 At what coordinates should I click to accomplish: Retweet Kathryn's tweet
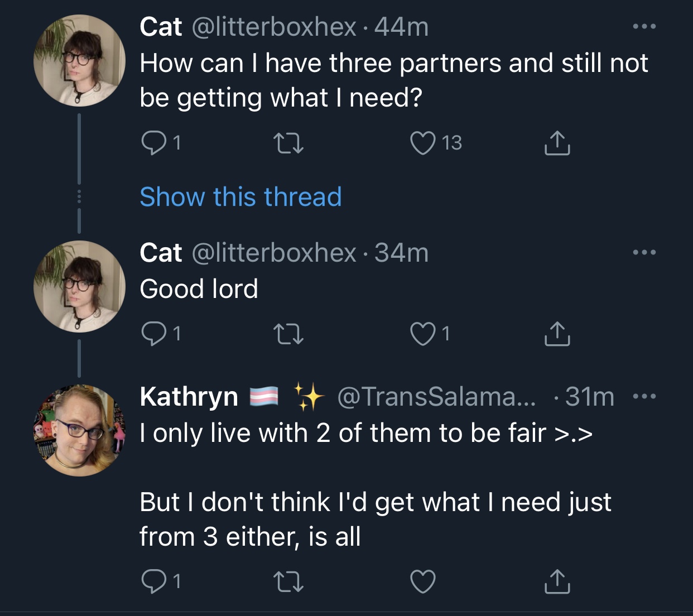pyautogui.click(x=290, y=583)
